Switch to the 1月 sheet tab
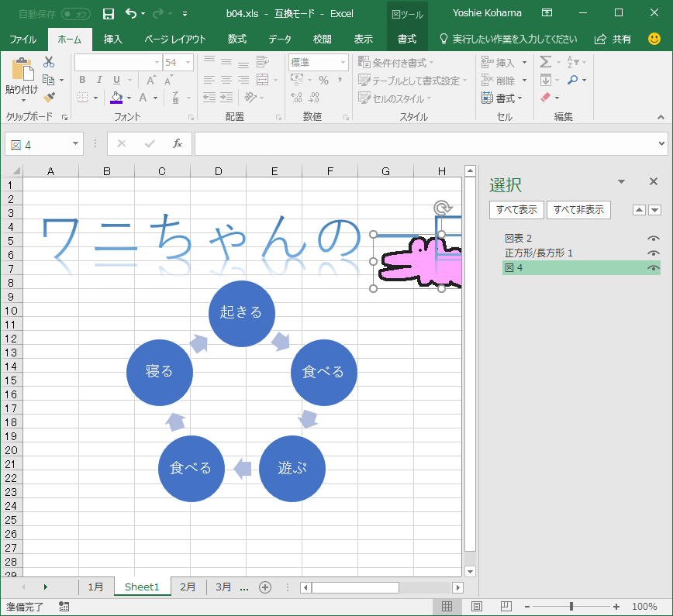 pyautogui.click(x=95, y=587)
